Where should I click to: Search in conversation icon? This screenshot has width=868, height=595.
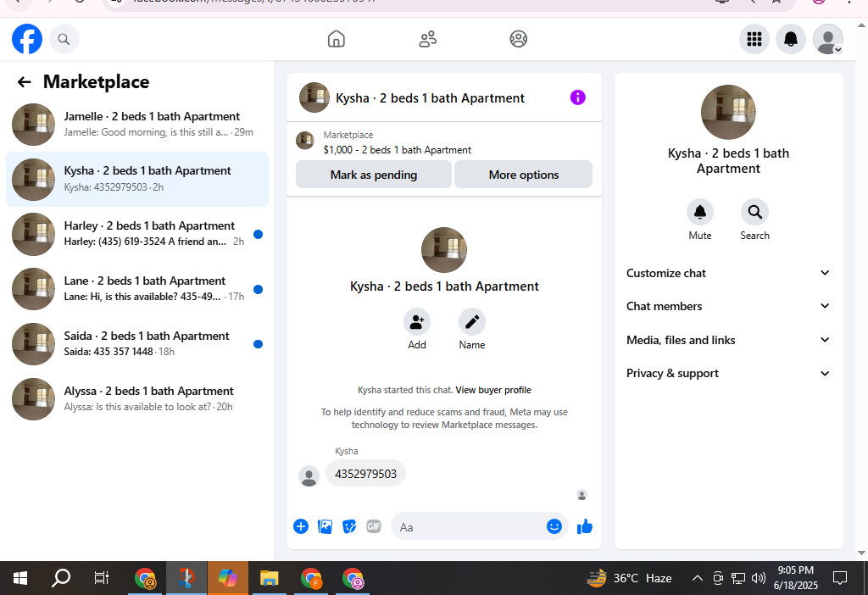pos(754,212)
